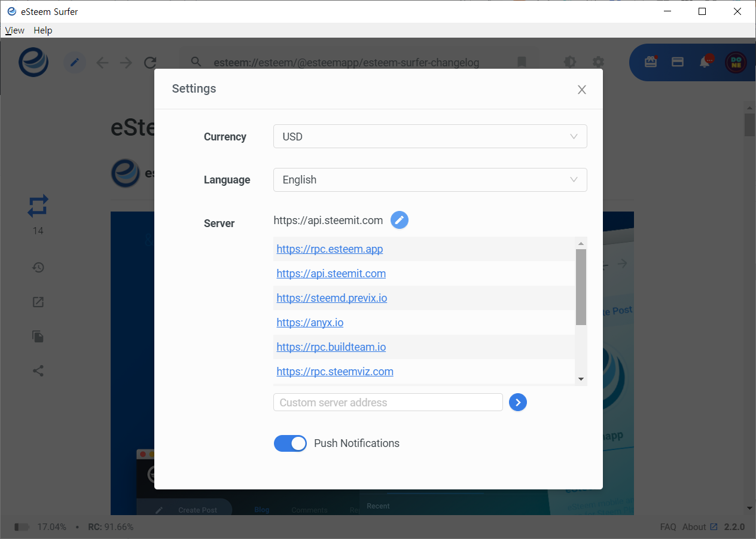Image resolution: width=756 pixels, height=539 pixels.
Task: Select server https://steemd.previx.io
Action: pyautogui.click(x=331, y=298)
